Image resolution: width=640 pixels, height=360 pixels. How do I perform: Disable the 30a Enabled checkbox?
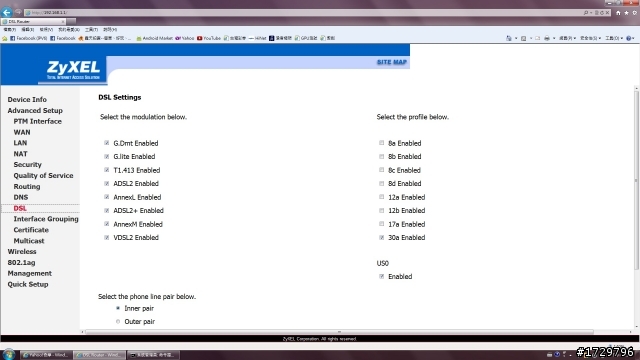pyautogui.click(x=382, y=237)
